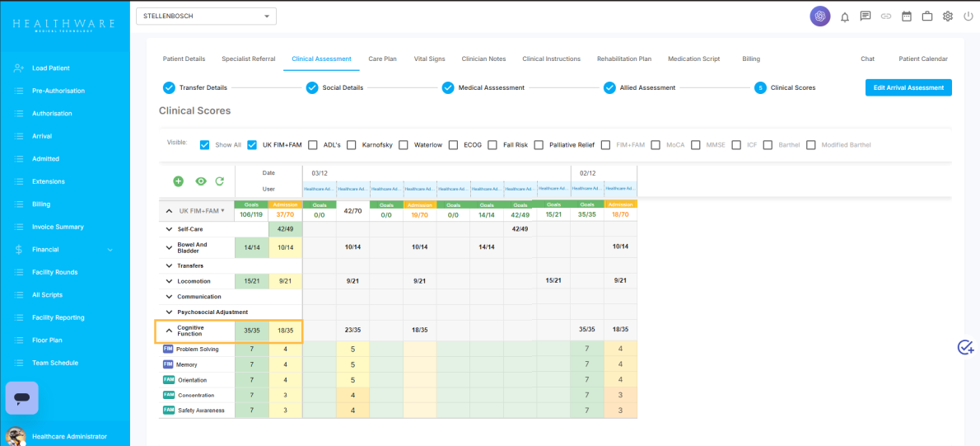Image resolution: width=980 pixels, height=446 pixels.
Task: Collapse the Cognitive Function row
Action: tap(170, 331)
